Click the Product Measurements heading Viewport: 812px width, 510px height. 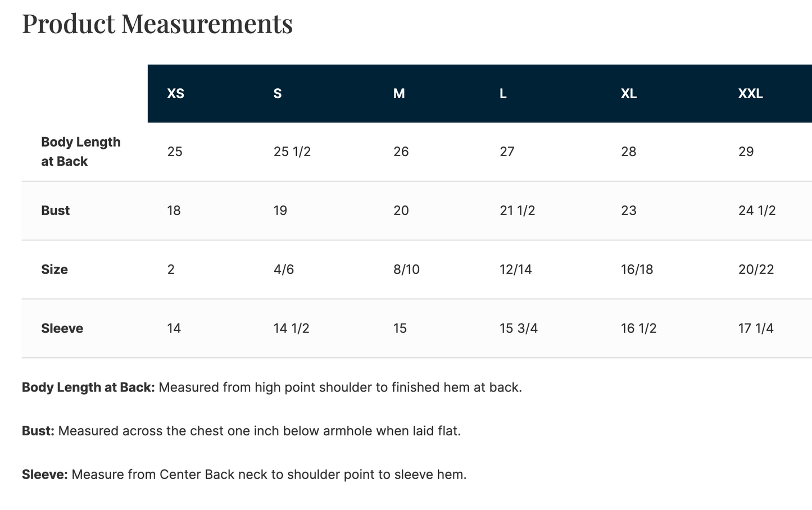pyautogui.click(x=157, y=24)
